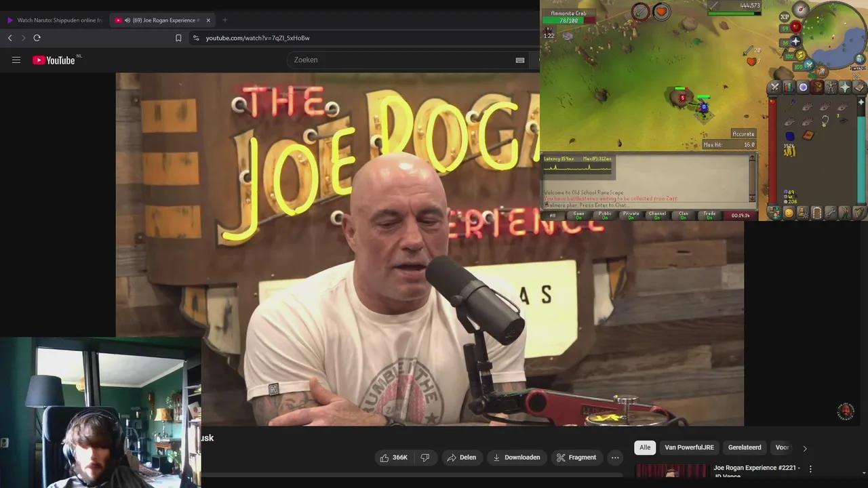Toggle RuneScape Private chat filter
868x488 pixels.
click(631, 215)
